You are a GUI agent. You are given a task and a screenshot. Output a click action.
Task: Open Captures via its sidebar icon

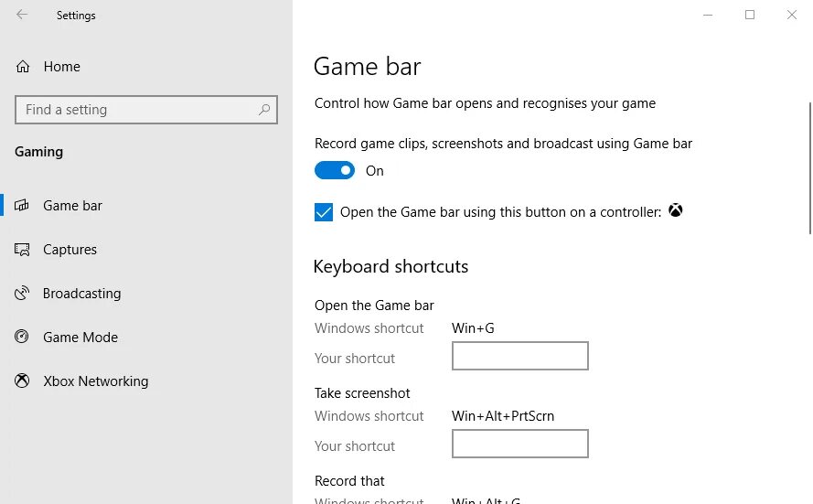[22, 250]
